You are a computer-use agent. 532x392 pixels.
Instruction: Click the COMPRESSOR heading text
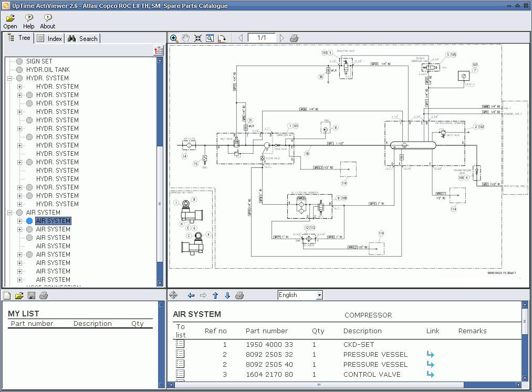[368, 315]
